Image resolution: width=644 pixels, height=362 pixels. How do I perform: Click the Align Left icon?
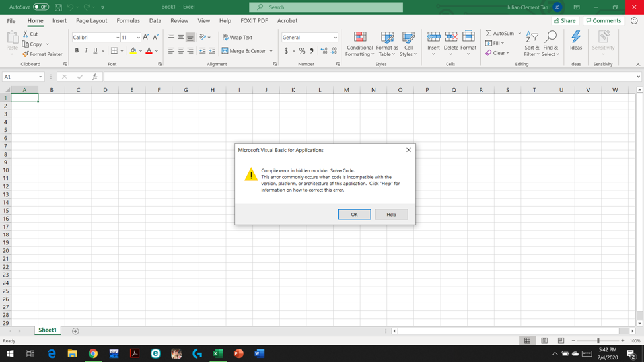[x=171, y=51]
